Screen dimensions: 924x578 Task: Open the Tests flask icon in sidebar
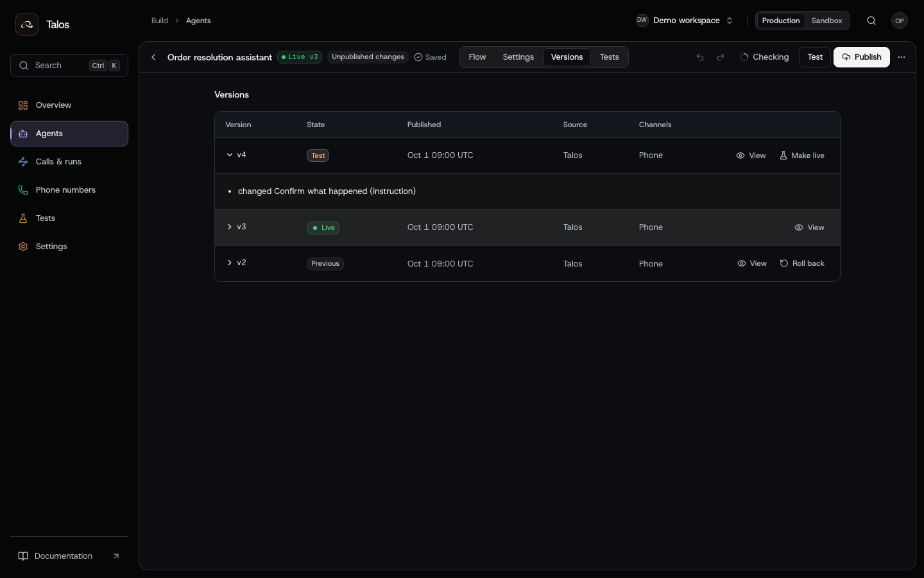tap(23, 218)
